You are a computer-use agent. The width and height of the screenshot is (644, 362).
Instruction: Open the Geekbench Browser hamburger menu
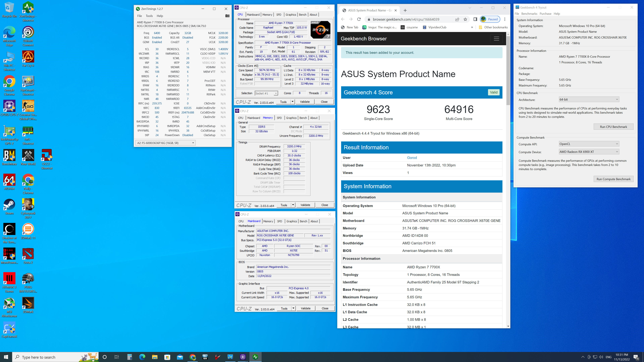496,39
